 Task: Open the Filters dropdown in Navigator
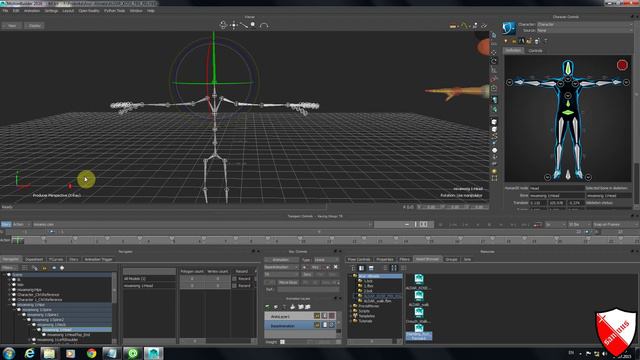9,268
